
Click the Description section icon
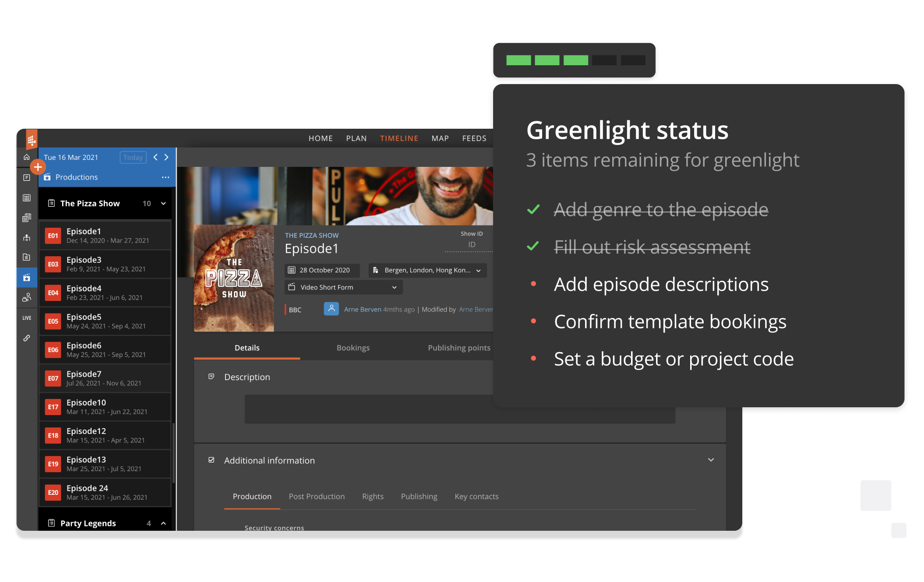[211, 377]
